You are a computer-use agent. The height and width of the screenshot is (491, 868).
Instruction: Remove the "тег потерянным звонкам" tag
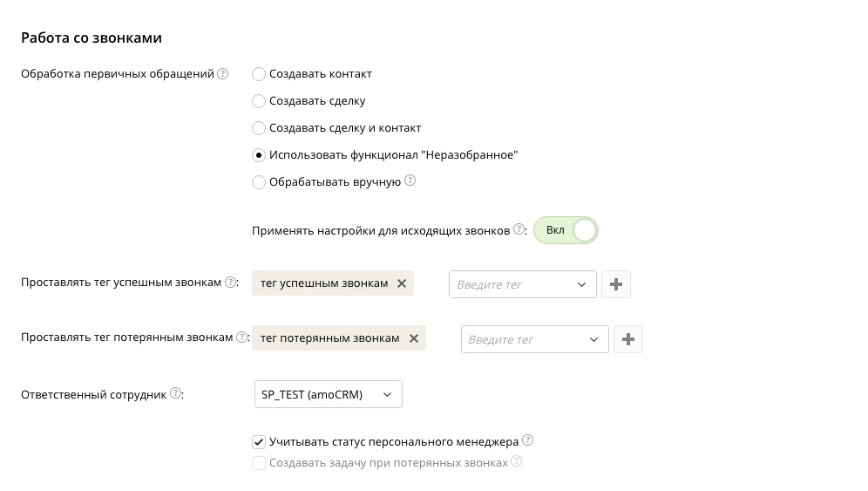414,338
